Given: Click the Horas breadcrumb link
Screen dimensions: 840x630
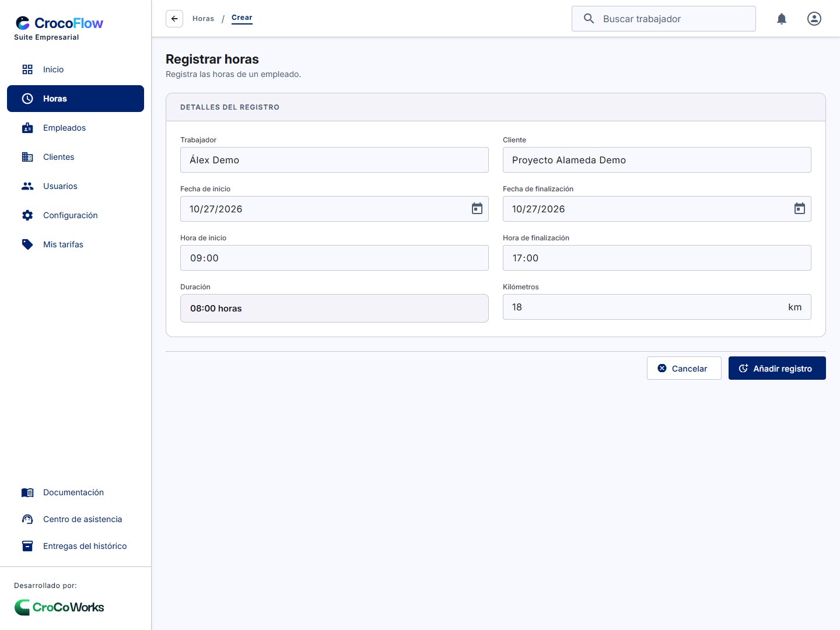Looking at the screenshot, I should [x=203, y=19].
